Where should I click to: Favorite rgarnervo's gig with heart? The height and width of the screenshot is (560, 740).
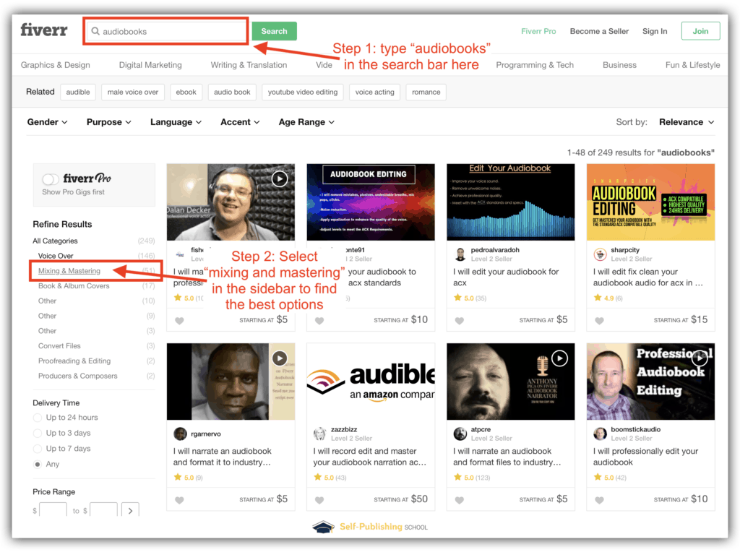[x=179, y=500]
